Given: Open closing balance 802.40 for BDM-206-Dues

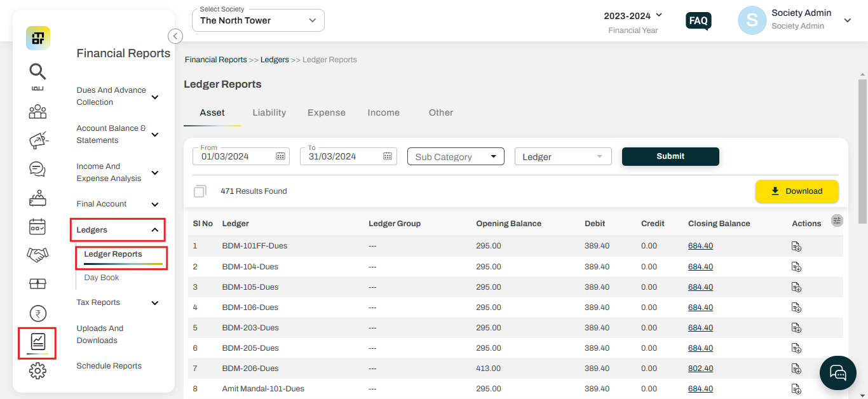Looking at the screenshot, I should pos(700,368).
